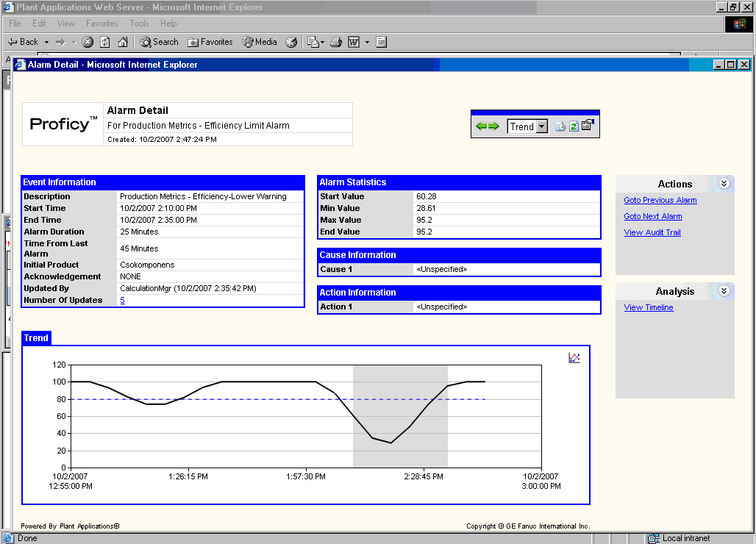Image resolution: width=756 pixels, height=544 pixels.
Task: Click the Trend tab label above the chart
Action: (x=36, y=337)
